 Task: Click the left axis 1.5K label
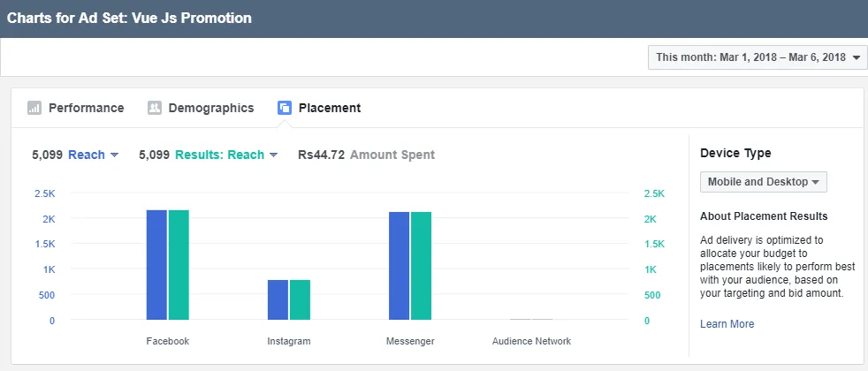click(44, 244)
